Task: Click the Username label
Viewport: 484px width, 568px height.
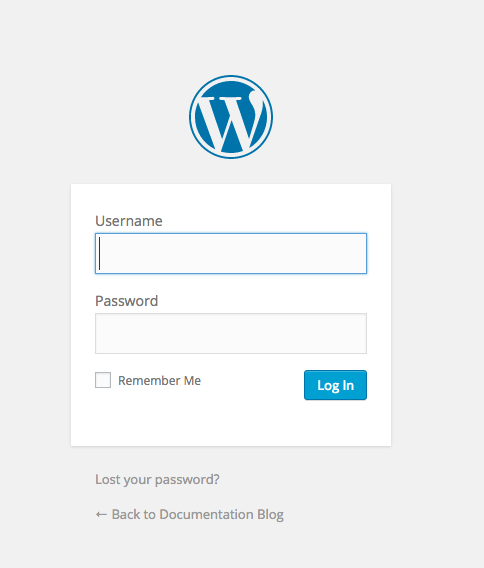Action: (129, 221)
